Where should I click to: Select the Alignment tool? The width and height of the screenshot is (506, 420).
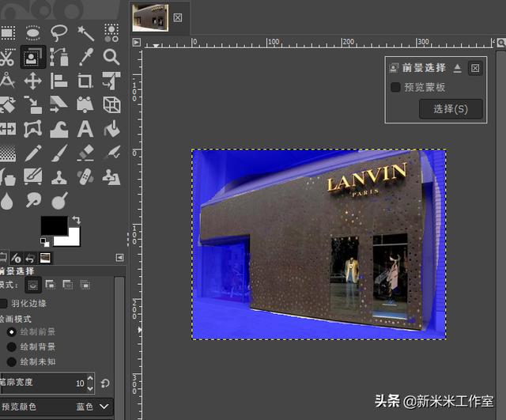(59, 81)
